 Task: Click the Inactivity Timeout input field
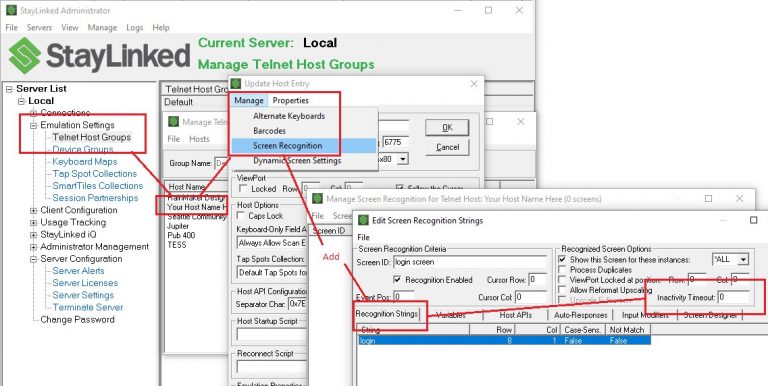733,297
